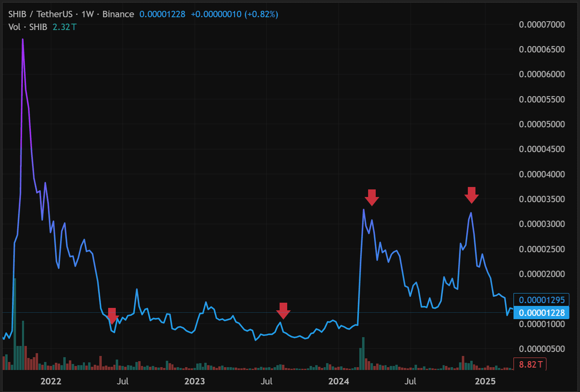Click the 0.00000500 price axis label
Image resolution: width=580 pixels, height=392 pixels.
pyautogui.click(x=542, y=349)
